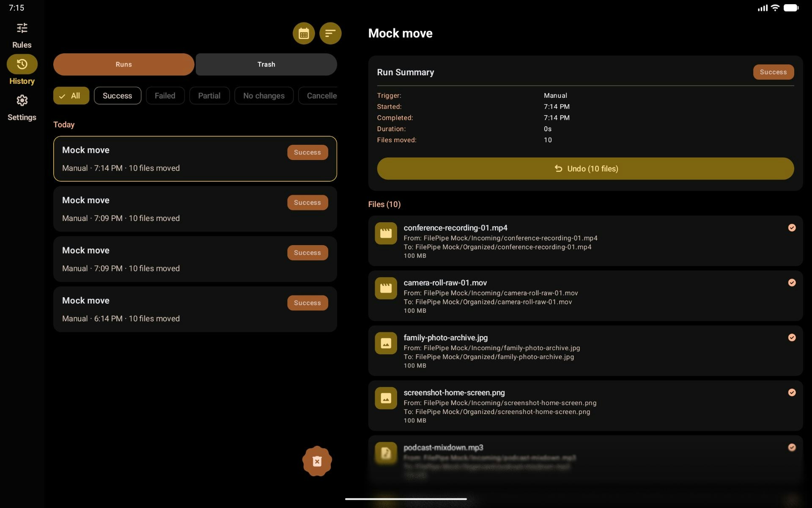Select the 6:14 PM Mock move run
Image resolution: width=812 pixels, height=508 pixels.
[x=195, y=309]
